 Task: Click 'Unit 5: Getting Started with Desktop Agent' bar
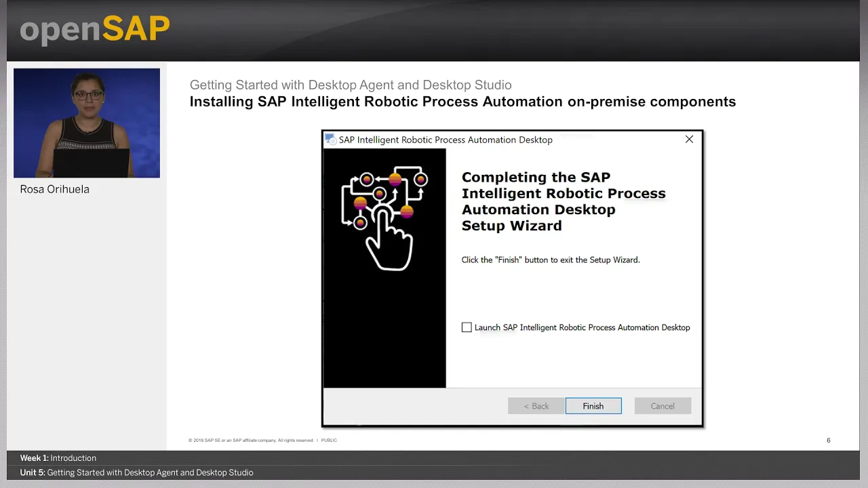pos(136,472)
